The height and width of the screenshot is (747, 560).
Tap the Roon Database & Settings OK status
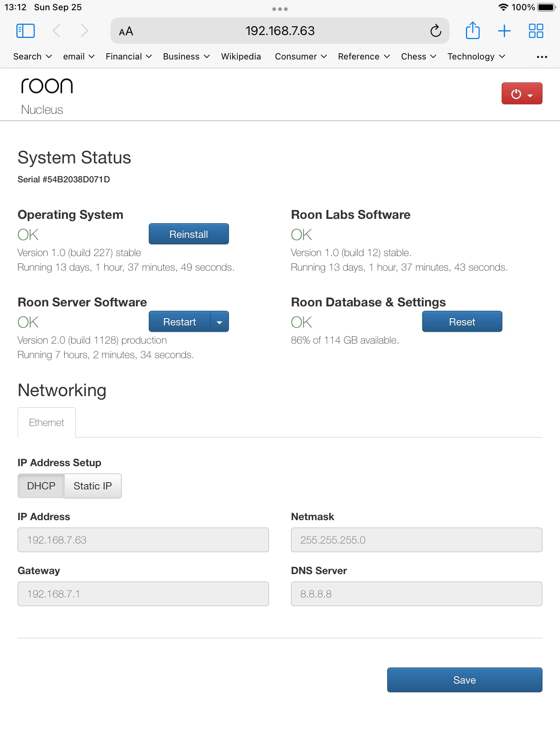click(302, 322)
